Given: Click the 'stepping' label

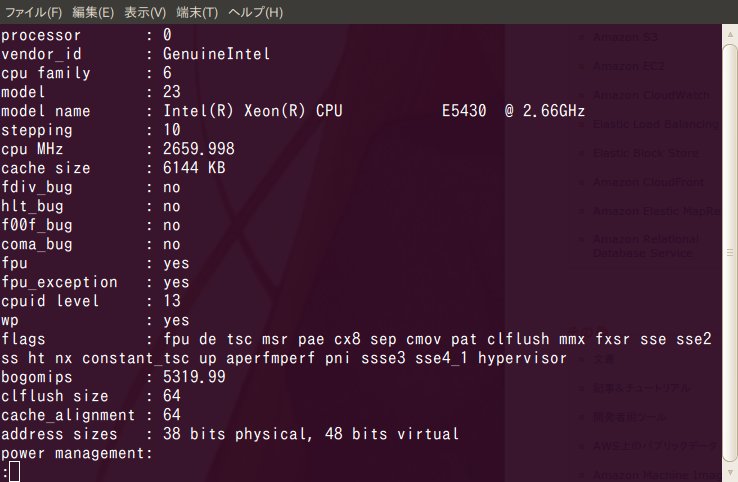Looking at the screenshot, I should click(x=37, y=130).
